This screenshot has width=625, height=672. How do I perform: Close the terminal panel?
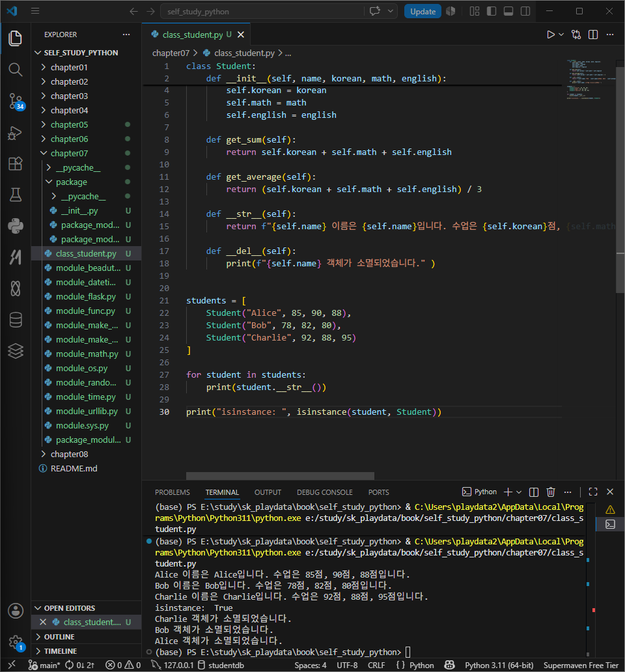pyautogui.click(x=610, y=492)
